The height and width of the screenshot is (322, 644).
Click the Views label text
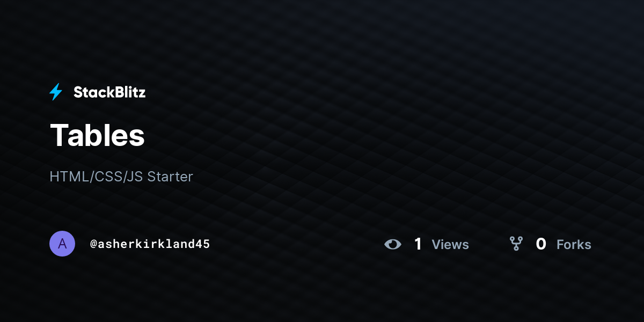[450, 245]
